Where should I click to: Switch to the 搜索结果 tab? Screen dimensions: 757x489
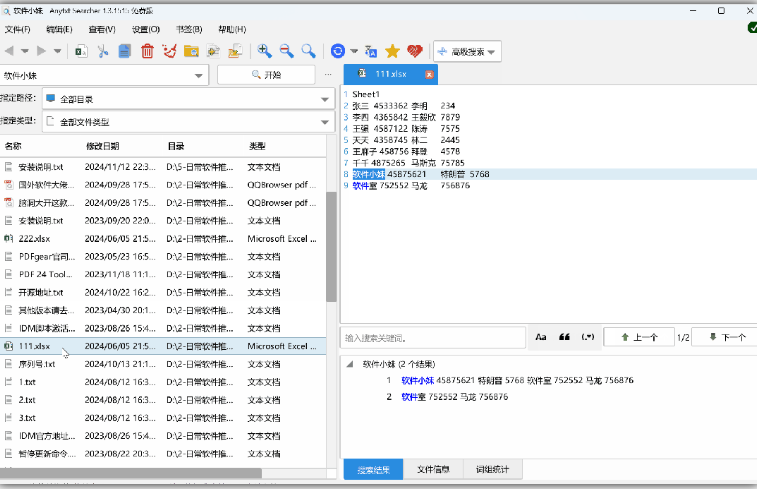click(373, 469)
